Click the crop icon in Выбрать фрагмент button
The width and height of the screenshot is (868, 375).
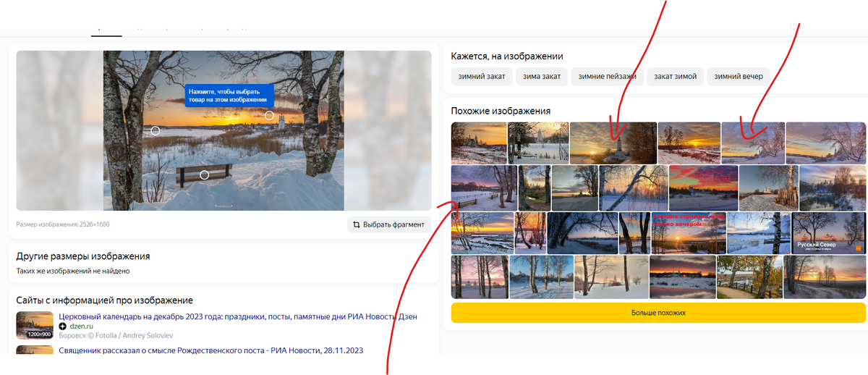[357, 224]
